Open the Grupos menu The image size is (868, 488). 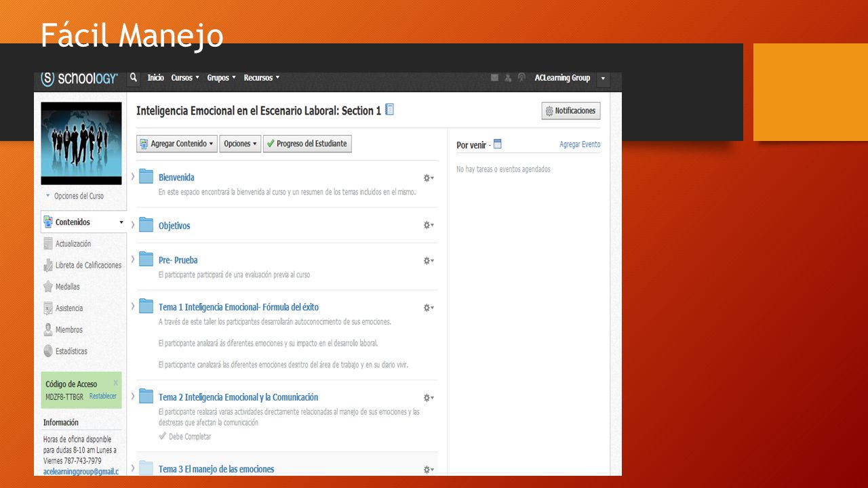[222, 78]
